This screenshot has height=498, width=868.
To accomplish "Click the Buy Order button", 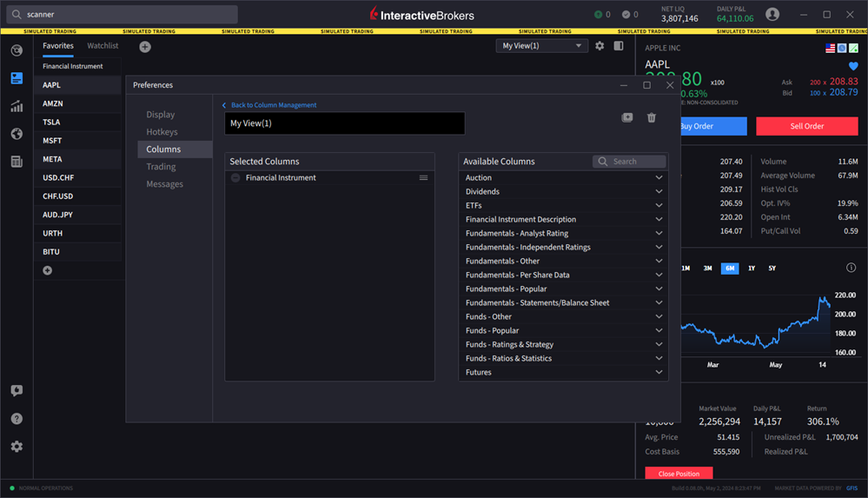I will (x=713, y=126).
